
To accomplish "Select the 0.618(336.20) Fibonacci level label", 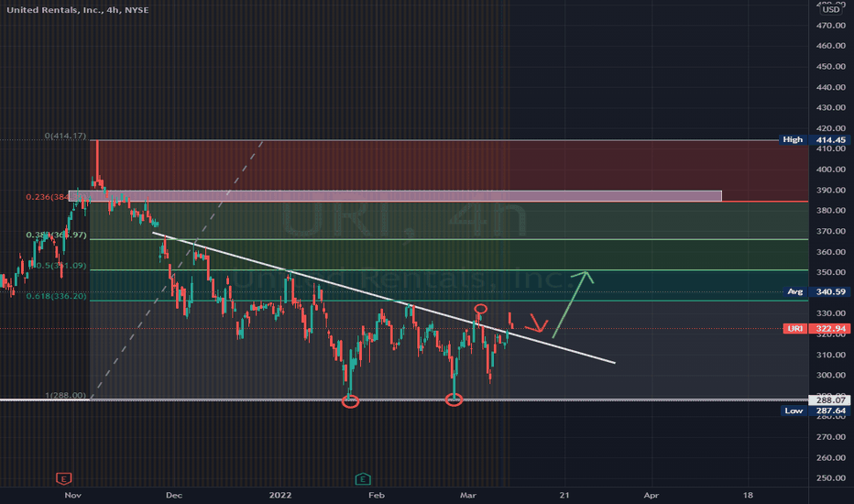I will tap(56, 296).
